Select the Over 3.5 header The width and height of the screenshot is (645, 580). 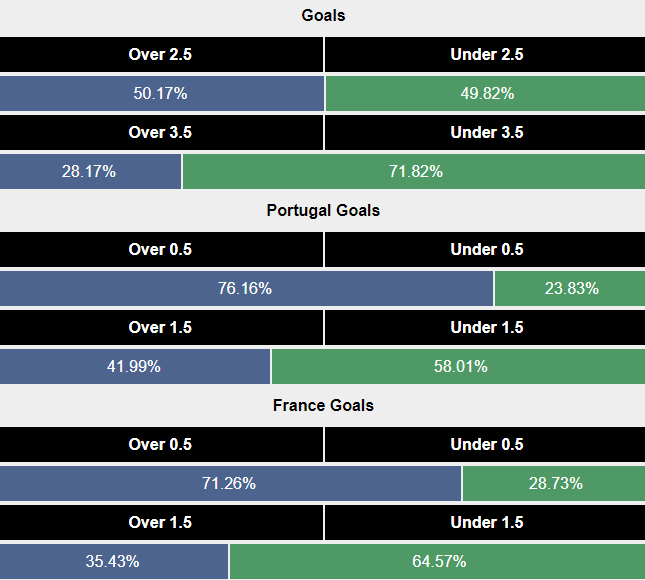pyautogui.click(x=160, y=133)
